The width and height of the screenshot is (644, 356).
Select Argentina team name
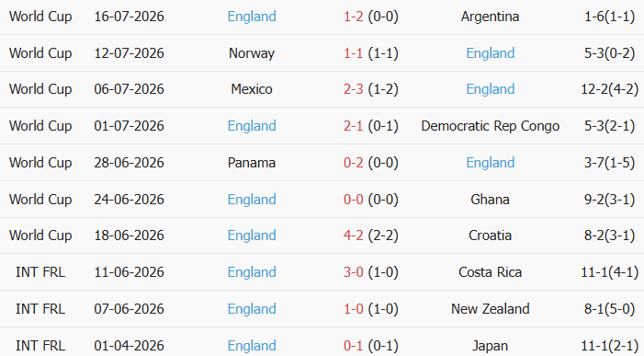tap(490, 17)
